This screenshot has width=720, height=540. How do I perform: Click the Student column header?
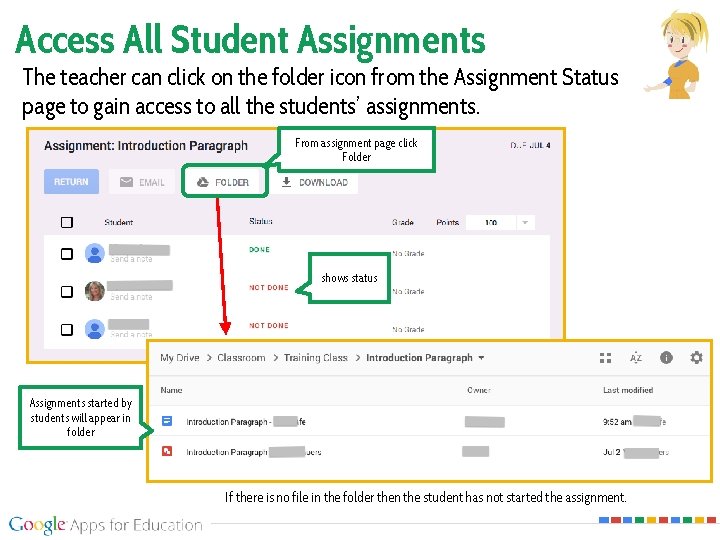tap(118, 223)
